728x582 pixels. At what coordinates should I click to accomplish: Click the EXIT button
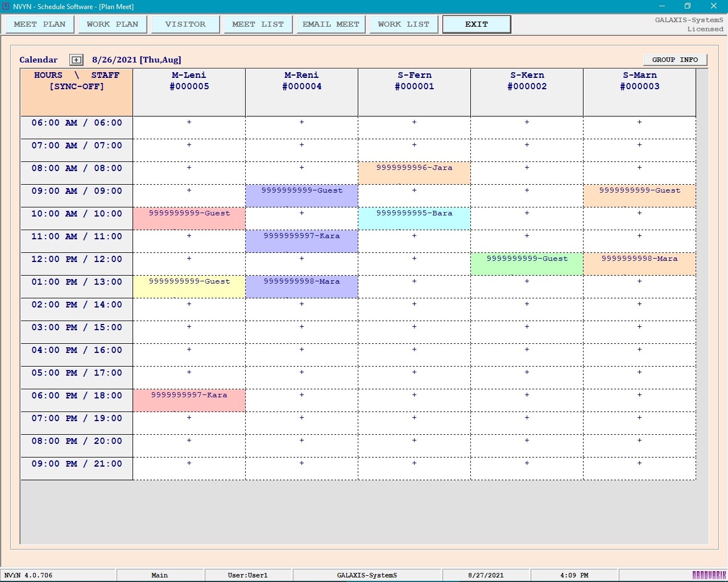click(x=477, y=24)
